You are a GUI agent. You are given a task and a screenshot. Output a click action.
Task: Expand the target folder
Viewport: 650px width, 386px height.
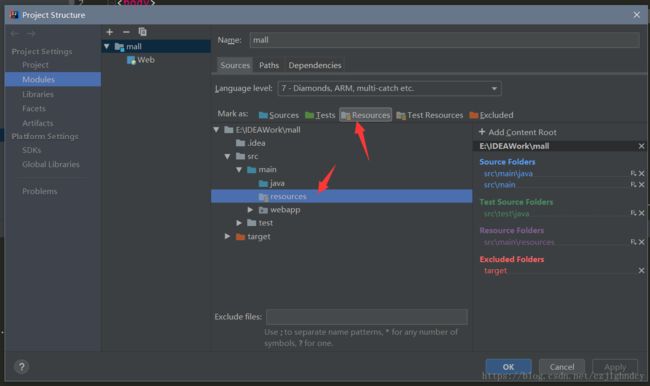coord(228,236)
